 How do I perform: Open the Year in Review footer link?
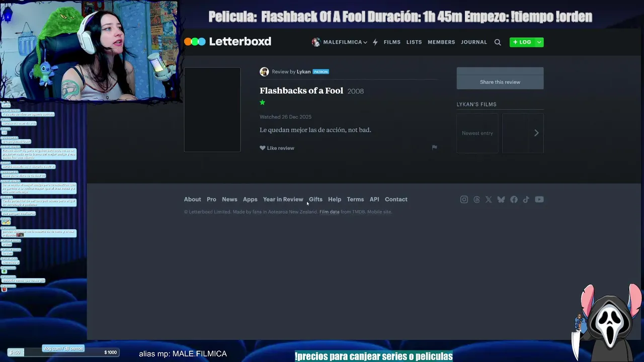click(283, 200)
